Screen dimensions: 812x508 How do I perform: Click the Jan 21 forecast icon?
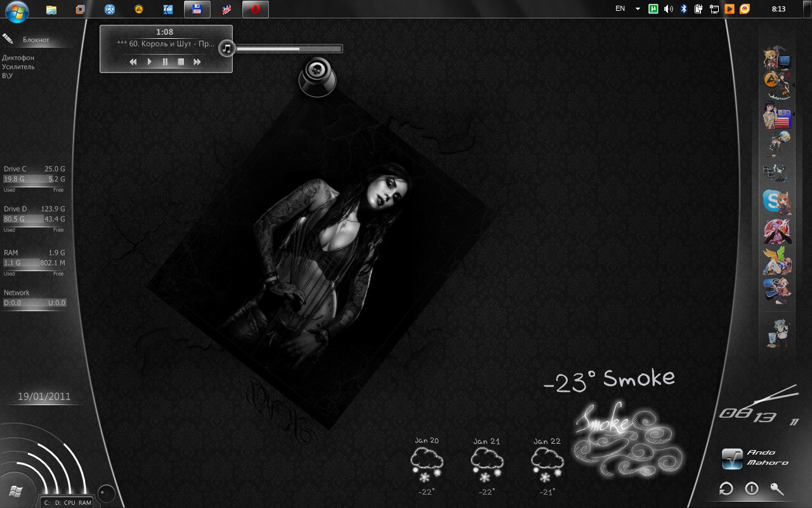click(x=487, y=464)
